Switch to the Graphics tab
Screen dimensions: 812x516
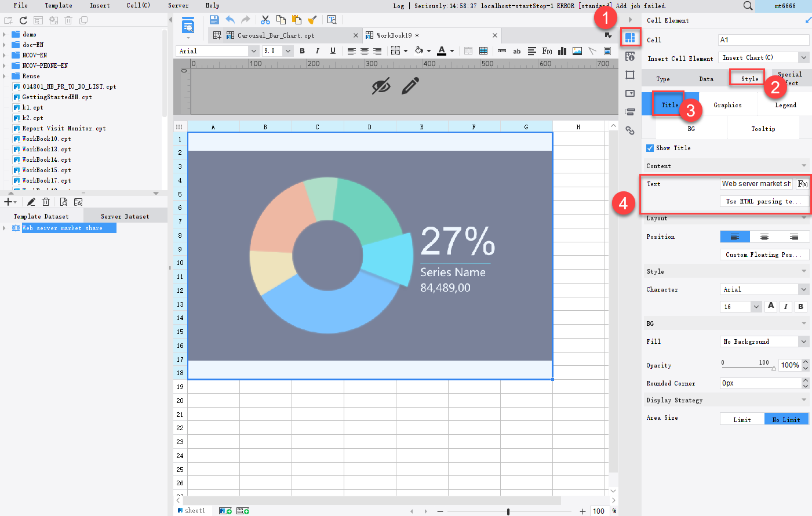coord(728,105)
